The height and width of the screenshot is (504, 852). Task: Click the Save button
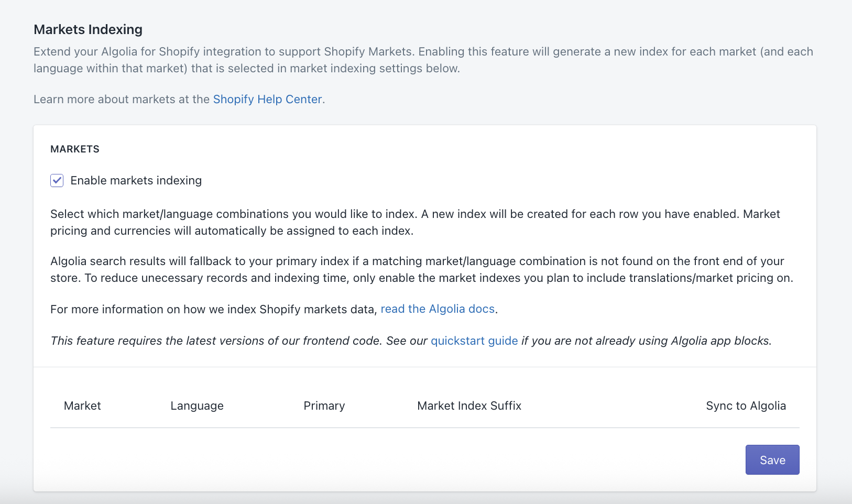click(x=772, y=460)
